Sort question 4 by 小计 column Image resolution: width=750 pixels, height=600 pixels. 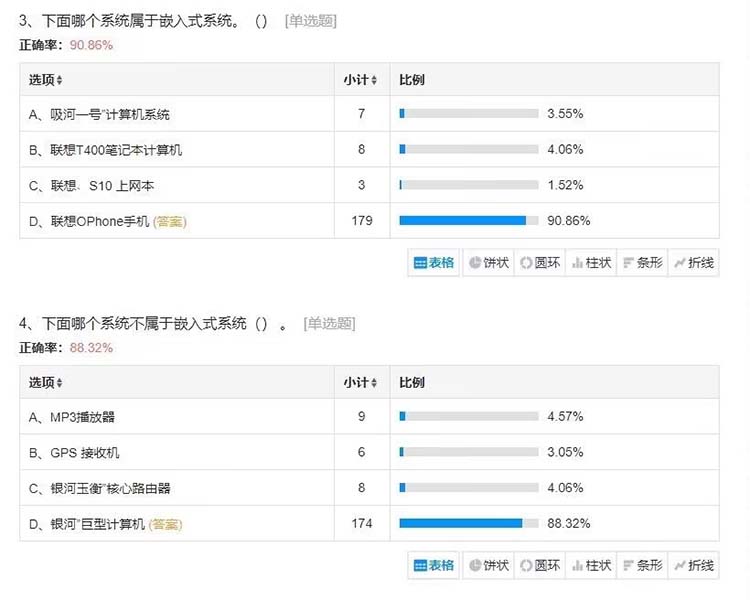pos(361,382)
